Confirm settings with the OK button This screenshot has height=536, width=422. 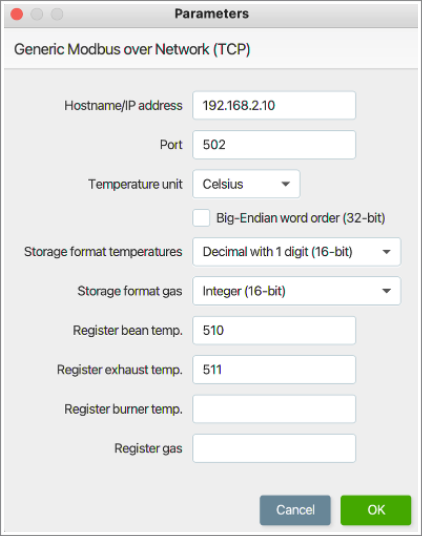click(376, 510)
